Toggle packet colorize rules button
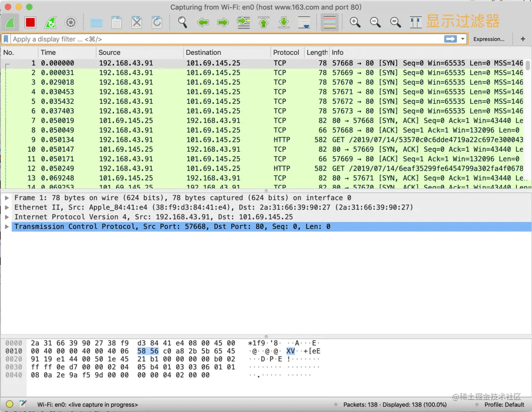 329,22
